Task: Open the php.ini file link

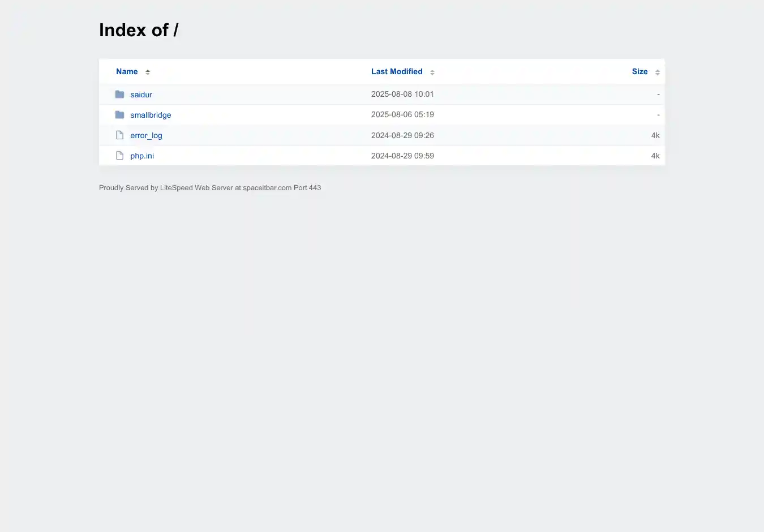Action: (142, 156)
